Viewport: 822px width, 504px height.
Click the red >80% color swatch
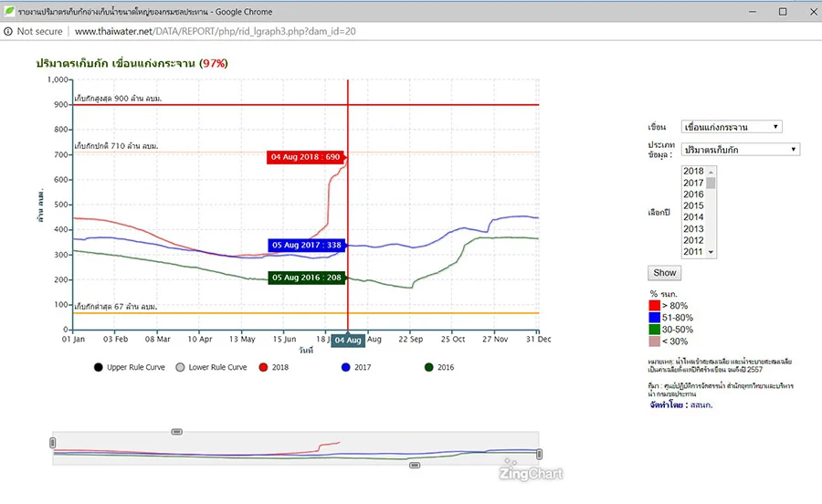(654, 306)
